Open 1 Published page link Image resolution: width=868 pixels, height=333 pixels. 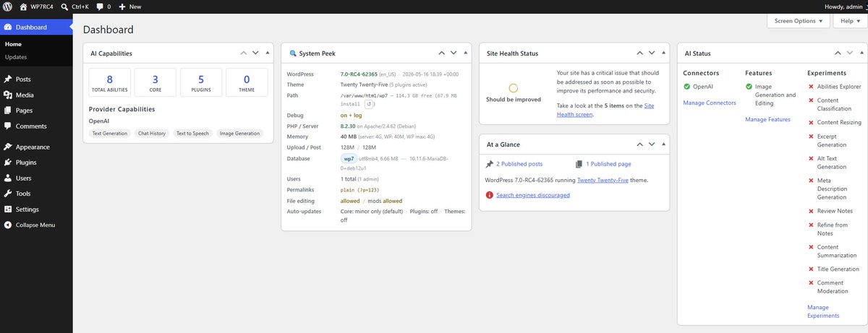(x=608, y=164)
